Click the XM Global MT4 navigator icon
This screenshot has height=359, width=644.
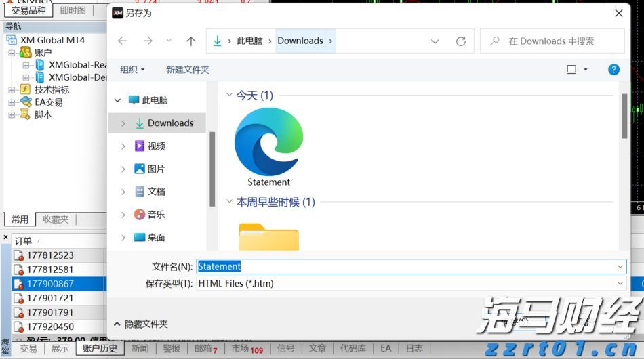coord(12,40)
